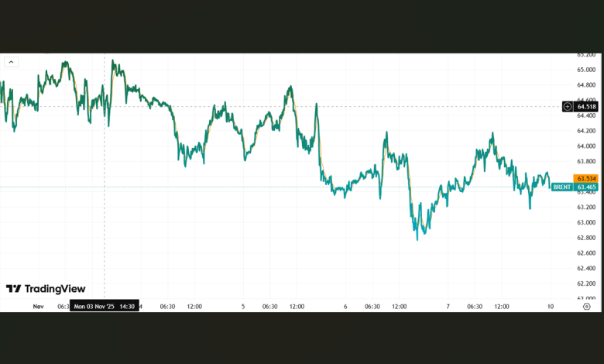The height and width of the screenshot is (364, 604).
Task: Click the Nov label on time axis
Action: (x=38, y=307)
